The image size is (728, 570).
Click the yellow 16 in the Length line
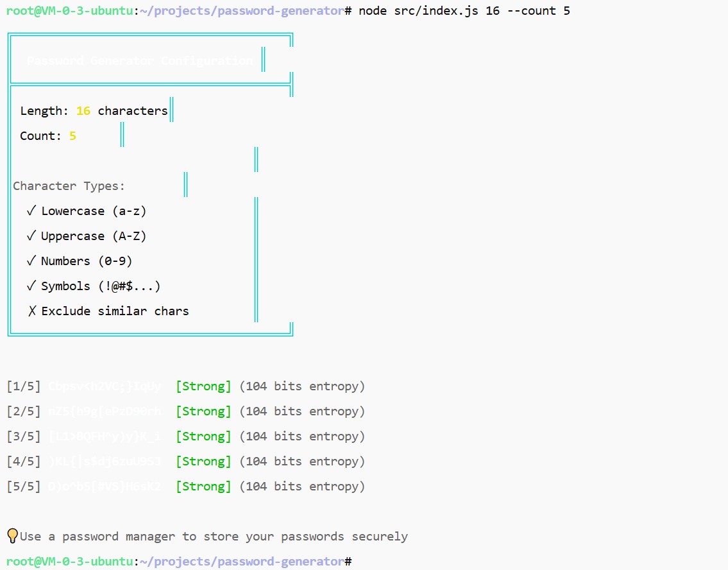pos(83,111)
